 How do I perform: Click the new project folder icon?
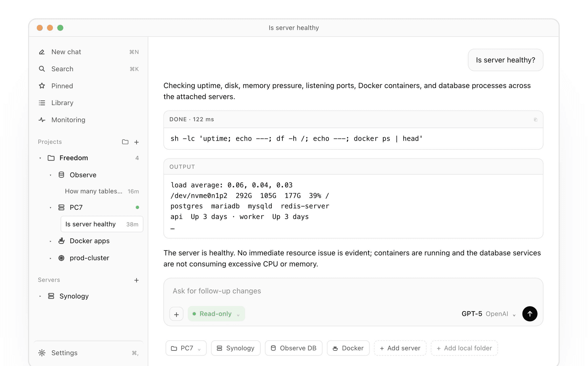click(125, 142)
